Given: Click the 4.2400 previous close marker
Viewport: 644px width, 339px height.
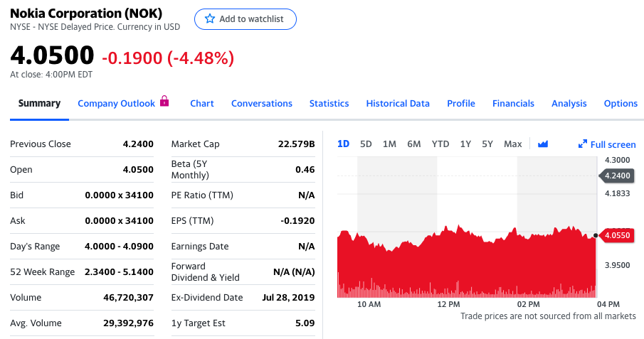Looking at the screenshot, I should (x=617, y=176).
